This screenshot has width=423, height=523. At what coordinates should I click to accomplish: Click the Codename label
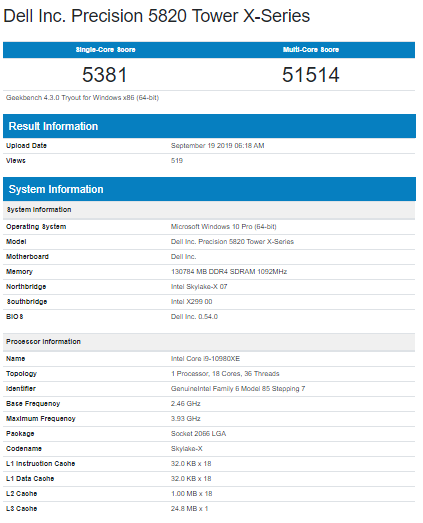click(x=24, y=449)
